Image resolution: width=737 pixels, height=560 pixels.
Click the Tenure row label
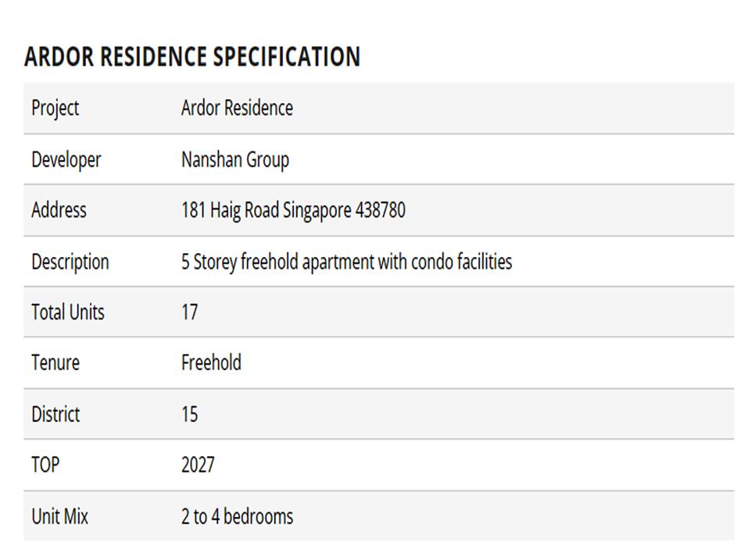pos(55,363)
